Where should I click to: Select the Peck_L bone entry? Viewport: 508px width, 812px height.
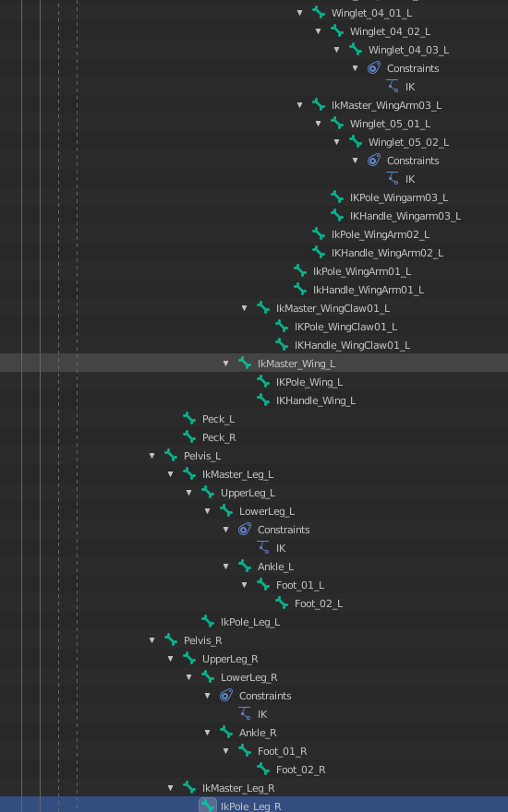point(218,419)
